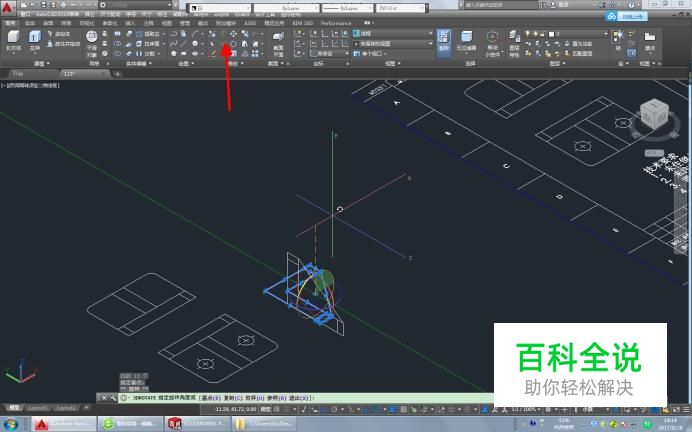Open the 未保存的视图 saved view dropdown
The width and height of the screenshot is (692, 432).
click(393, 44)
